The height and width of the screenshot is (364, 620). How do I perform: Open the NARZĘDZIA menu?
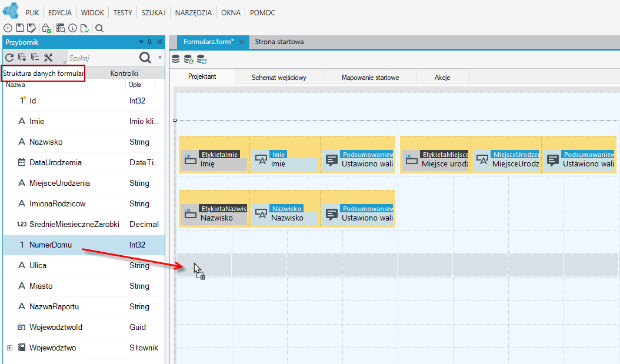194,13
